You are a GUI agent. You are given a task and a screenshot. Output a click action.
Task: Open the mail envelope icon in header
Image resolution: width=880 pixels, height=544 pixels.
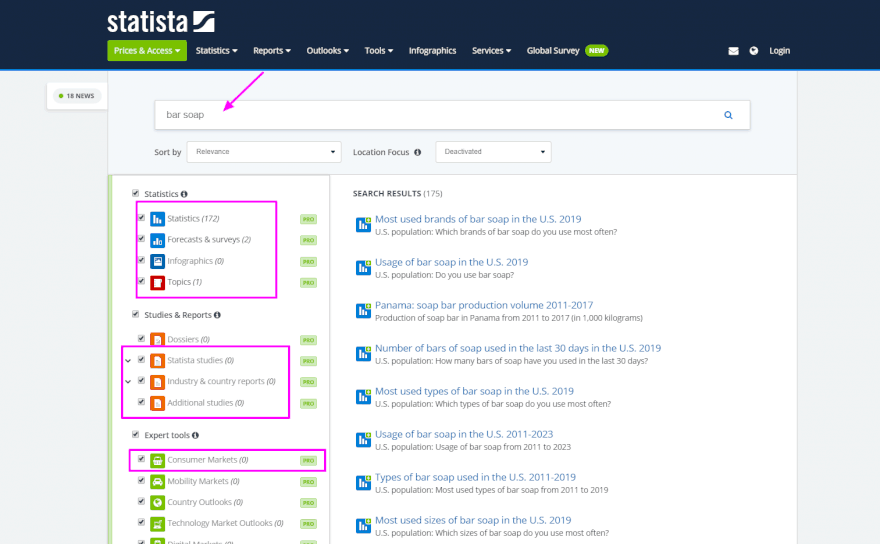(733, 51)
